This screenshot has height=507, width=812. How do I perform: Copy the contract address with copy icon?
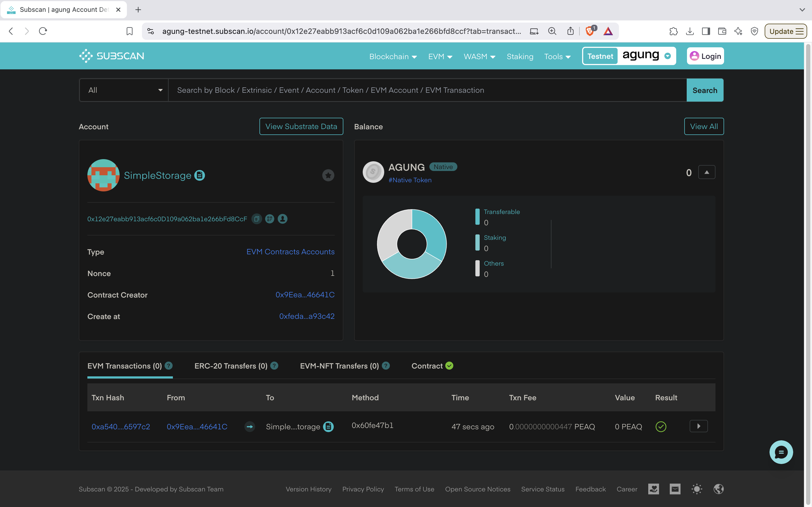(x=257, y=219)
